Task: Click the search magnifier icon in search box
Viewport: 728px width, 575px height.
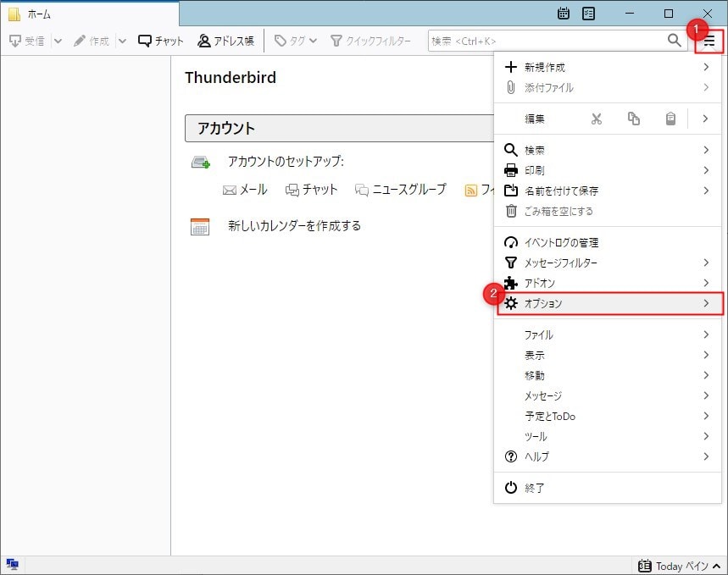Action: (674, 41)
